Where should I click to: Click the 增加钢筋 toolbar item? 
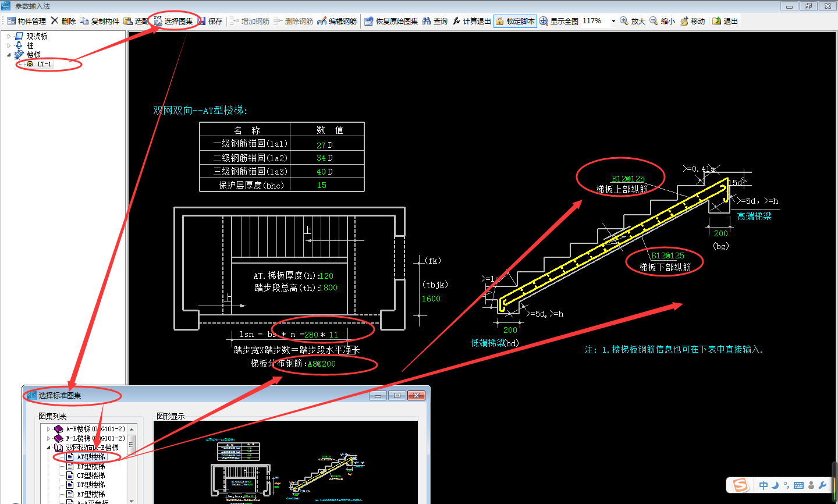click(250, 21)
